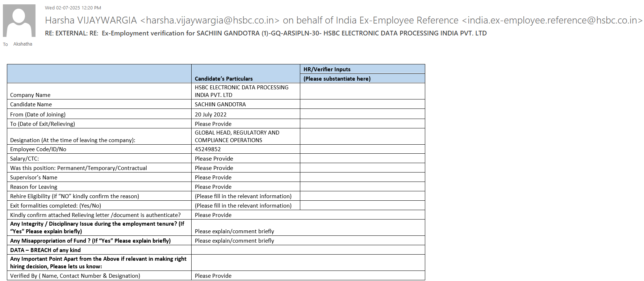Click the "Exit formalities completed: (Yes/No)" label
644x281 pixels.
55,205
